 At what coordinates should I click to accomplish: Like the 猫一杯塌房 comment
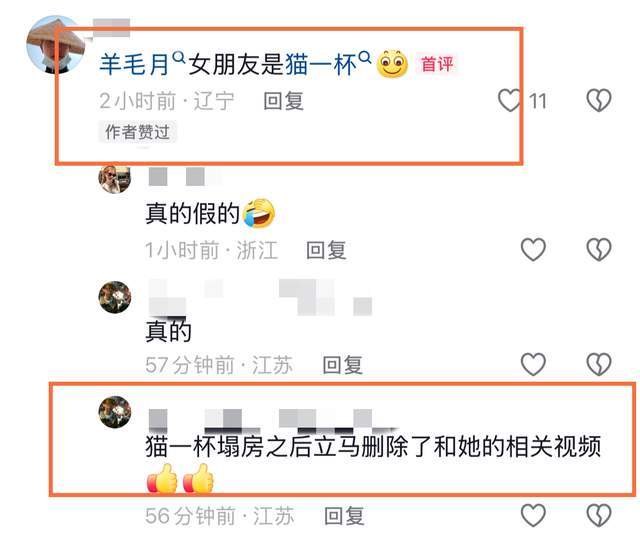(x=533, y=516)
